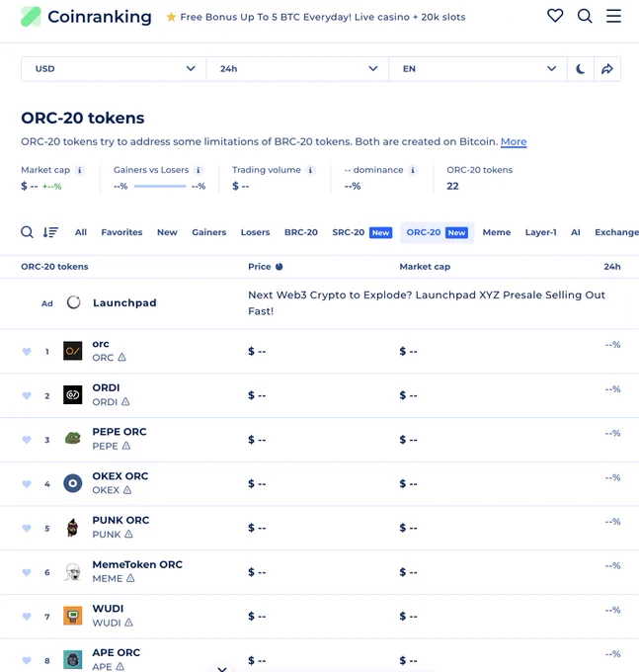The width and height of the screenshot is (639, 672).
Task: Toggle dark mode moon icon
Action: pyautogui.click(x=581, y=69)
